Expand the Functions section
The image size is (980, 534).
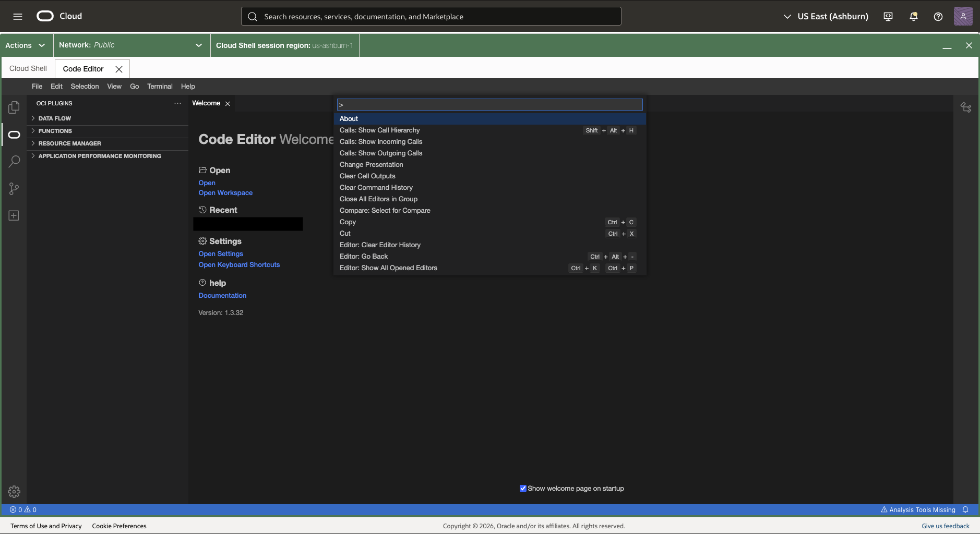click(107, 131)
